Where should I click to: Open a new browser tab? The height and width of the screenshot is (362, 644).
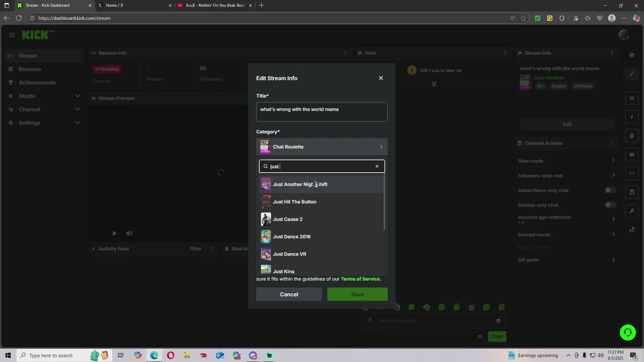(261, 6)
